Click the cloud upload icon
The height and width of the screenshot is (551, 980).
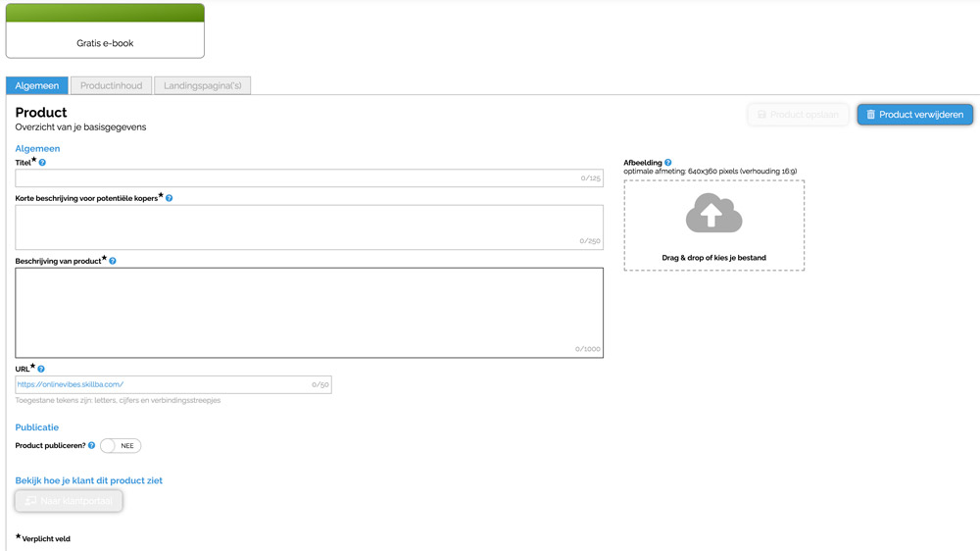[713, 213]
